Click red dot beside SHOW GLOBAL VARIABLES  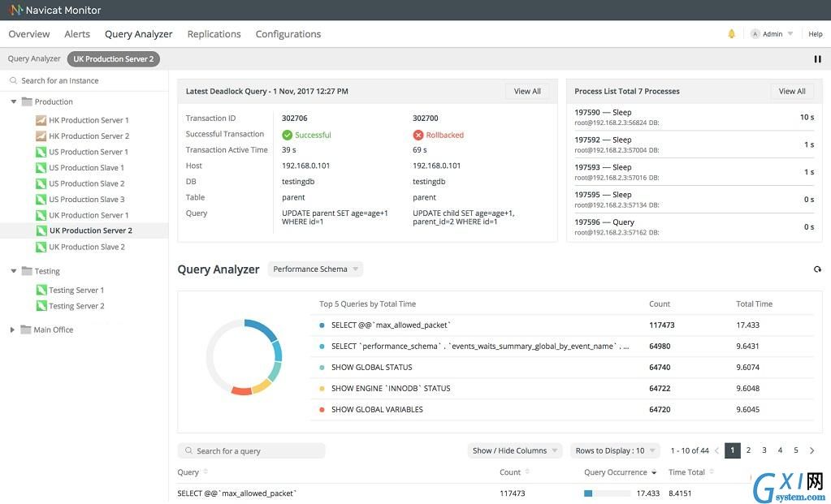click(x=322, y=410)
